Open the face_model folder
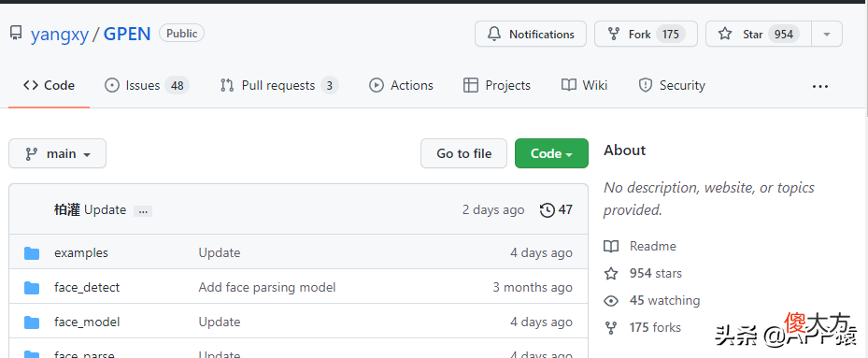 (87, 322)
